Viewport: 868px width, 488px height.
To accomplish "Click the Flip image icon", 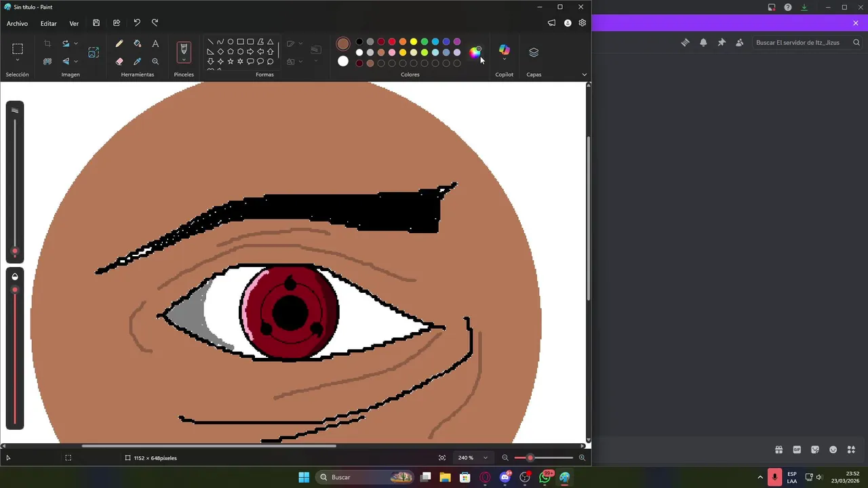I will (66, 61).
